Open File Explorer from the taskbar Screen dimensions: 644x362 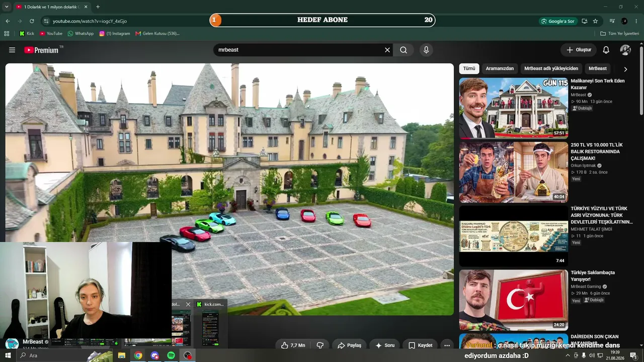coord(122,355)
